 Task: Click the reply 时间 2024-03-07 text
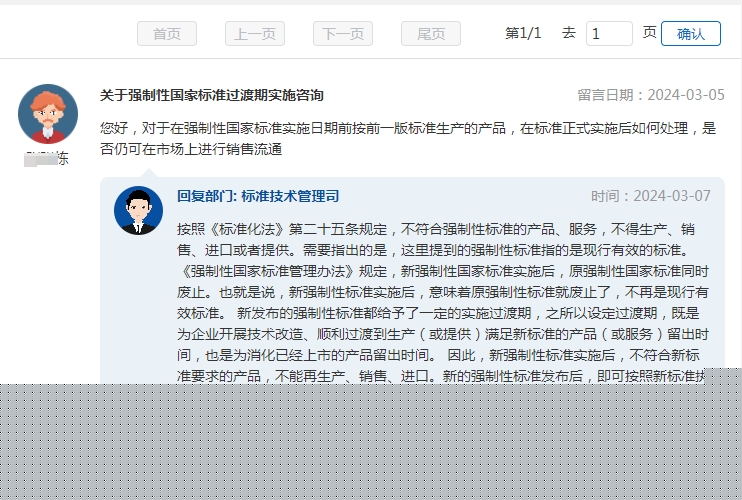click(x=650, y=196)
